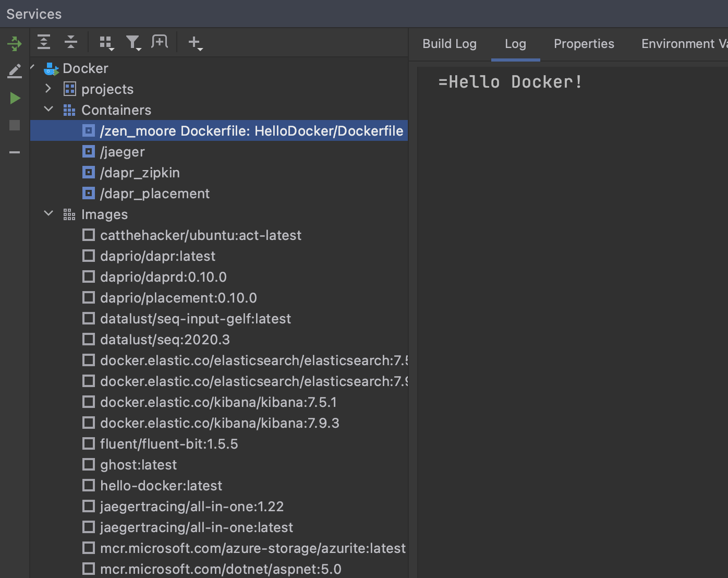Collapse the Containers tree node

click(48, 110)
